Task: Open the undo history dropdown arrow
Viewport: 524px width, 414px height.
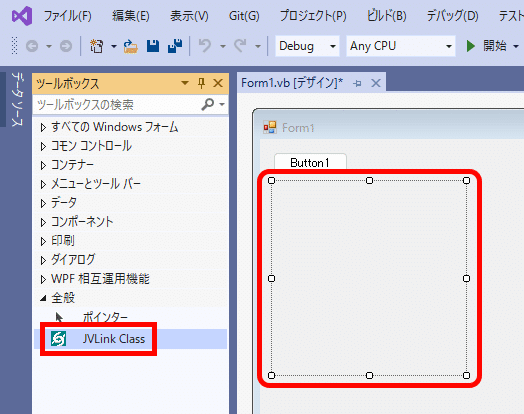Action: tap(223, 46)
